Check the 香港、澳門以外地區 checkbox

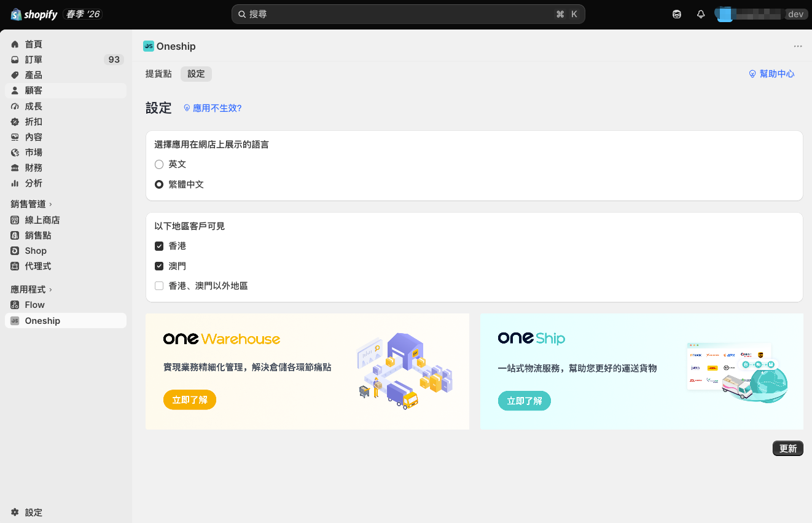coord(159,286)
